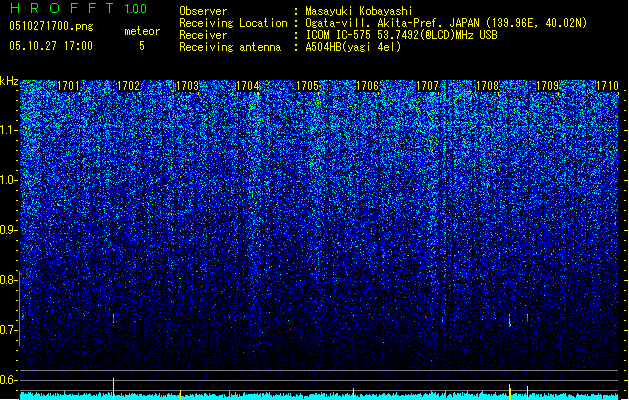Image resolution: width=629 pixels, height=400 pixels.
Task: Click the Receiving Location label
Action: 233,23
